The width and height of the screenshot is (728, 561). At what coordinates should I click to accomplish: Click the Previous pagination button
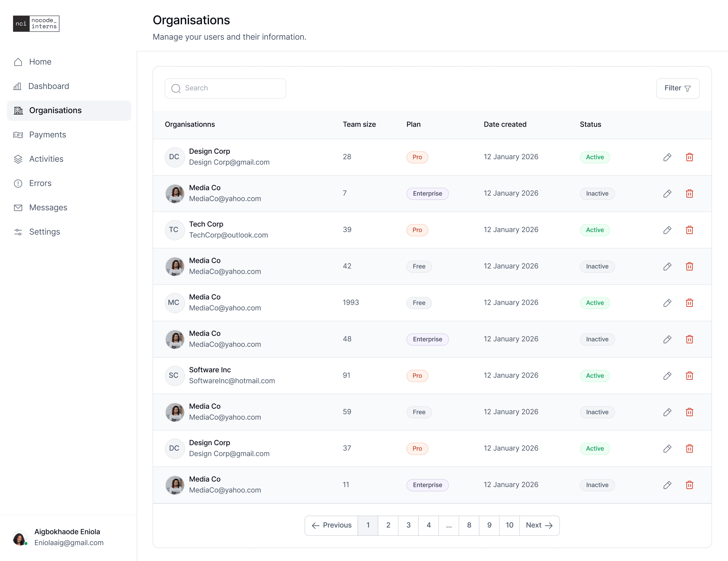(x=331, y=525)
